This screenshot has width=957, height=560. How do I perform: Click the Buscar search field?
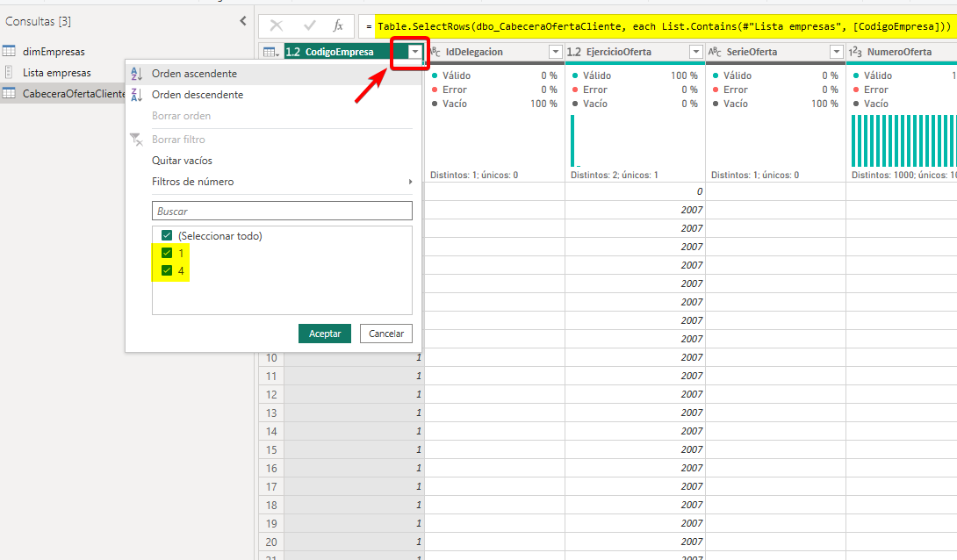click(x=282, y=211)
